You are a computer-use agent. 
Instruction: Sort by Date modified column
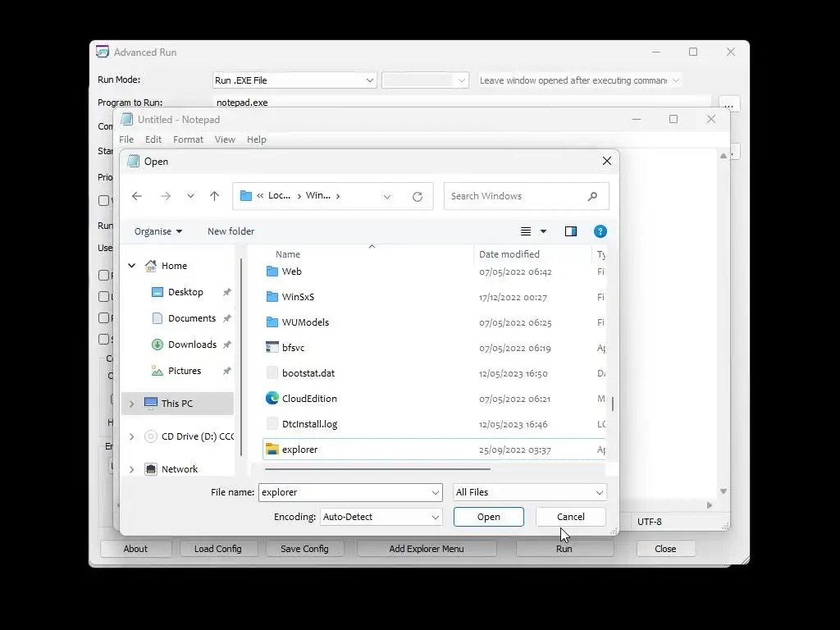509,254
